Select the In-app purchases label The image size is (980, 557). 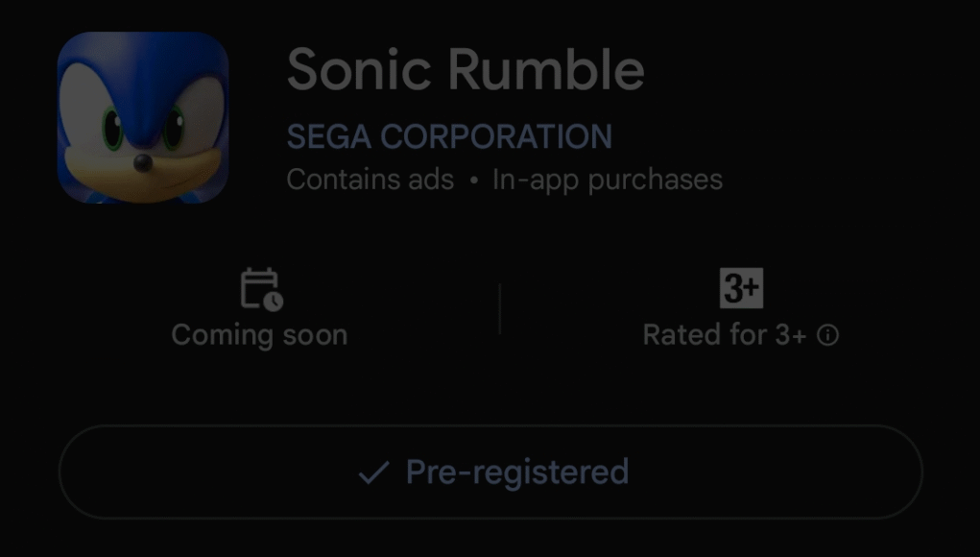pyautogui.click(x=608, y=180)
